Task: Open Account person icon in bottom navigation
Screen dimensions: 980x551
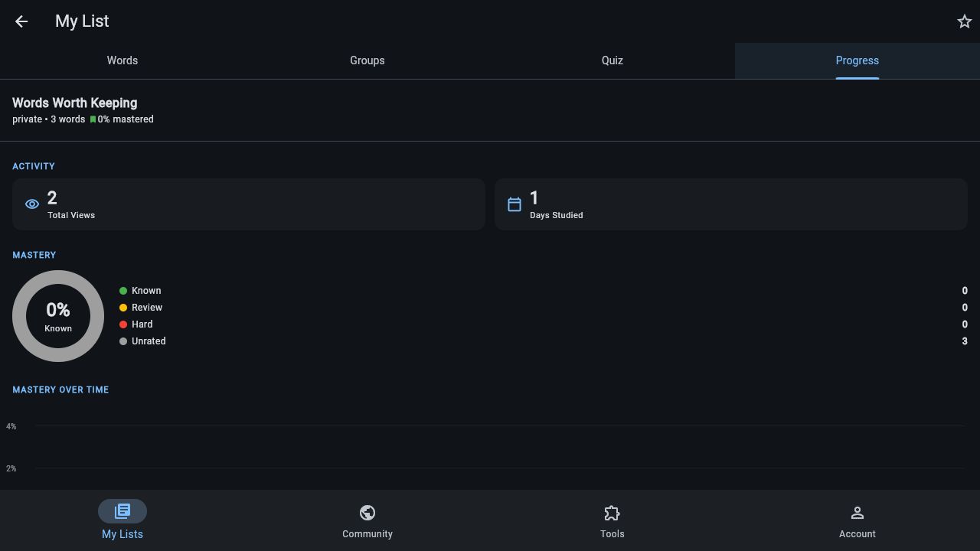Action: pyautogui.click(x=857, y=520)
